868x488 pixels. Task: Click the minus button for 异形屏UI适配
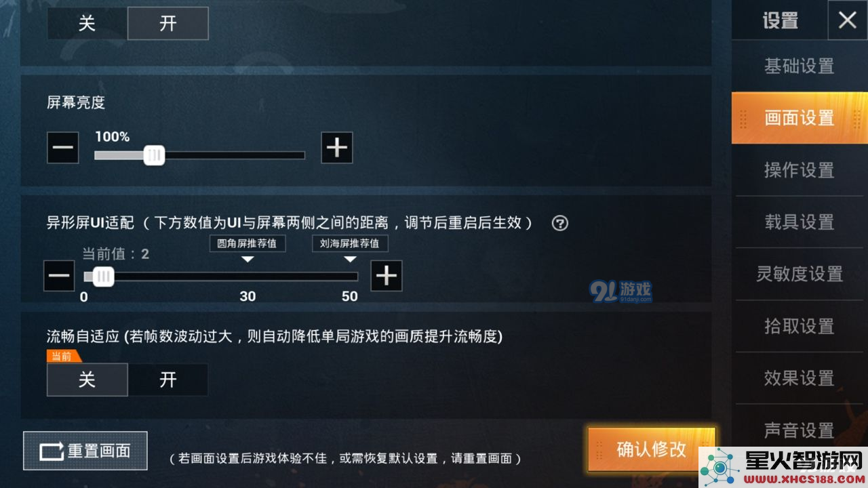(x=59, y=276)
